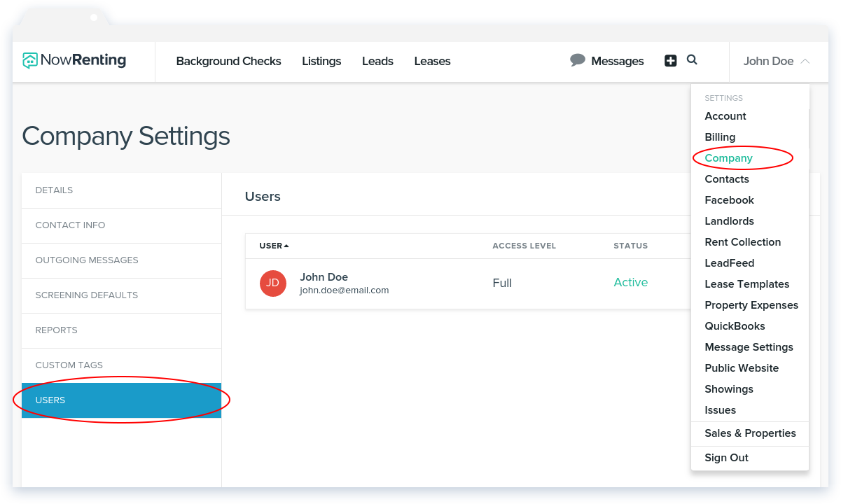Open Contacts settings
Viewport: 841px width, 504px height.
[x=727, y=179]
